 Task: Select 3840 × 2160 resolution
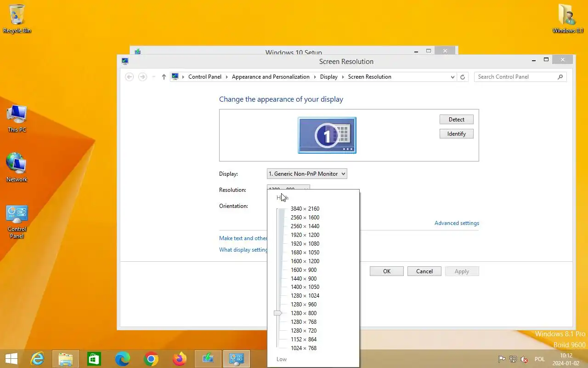305,209
